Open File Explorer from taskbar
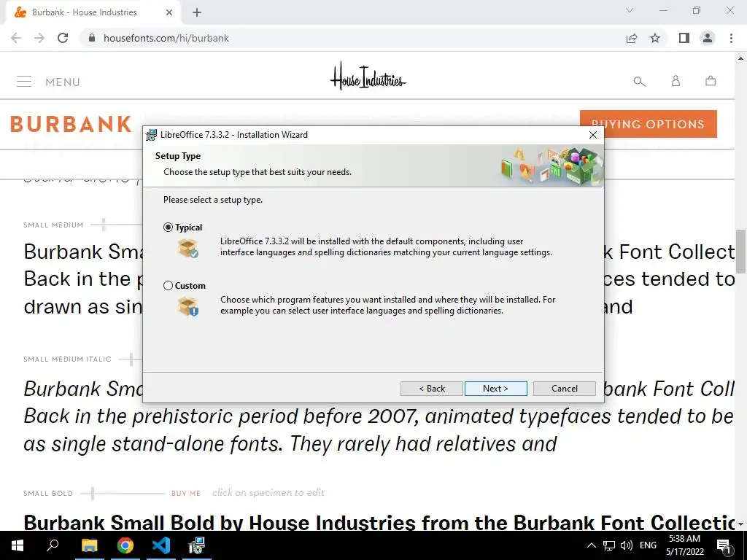Image resolution: width=747 pixels, height=560 pixels. (x=89, y=545)
